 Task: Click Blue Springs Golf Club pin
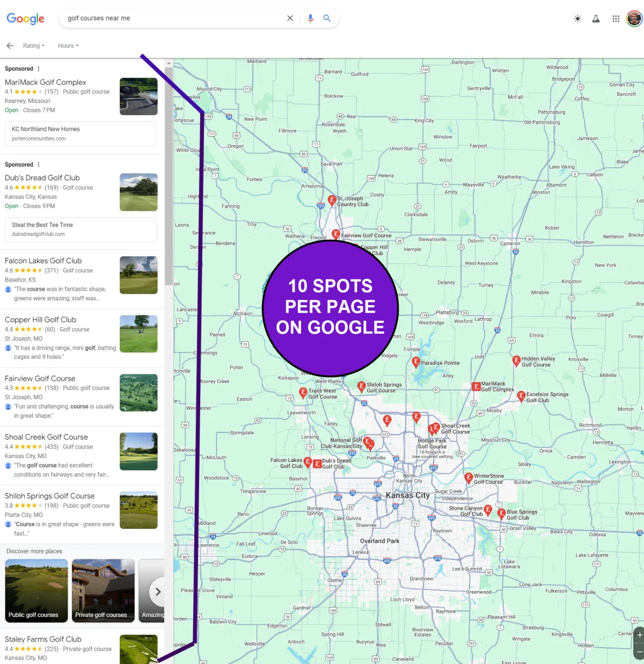[x=501, y=513]
